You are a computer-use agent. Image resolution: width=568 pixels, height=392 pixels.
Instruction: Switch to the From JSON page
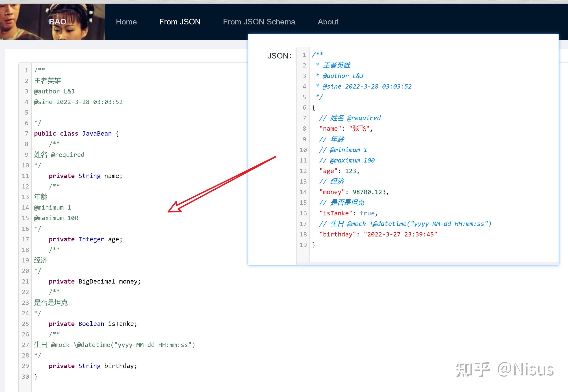click(x=180, y=22)
